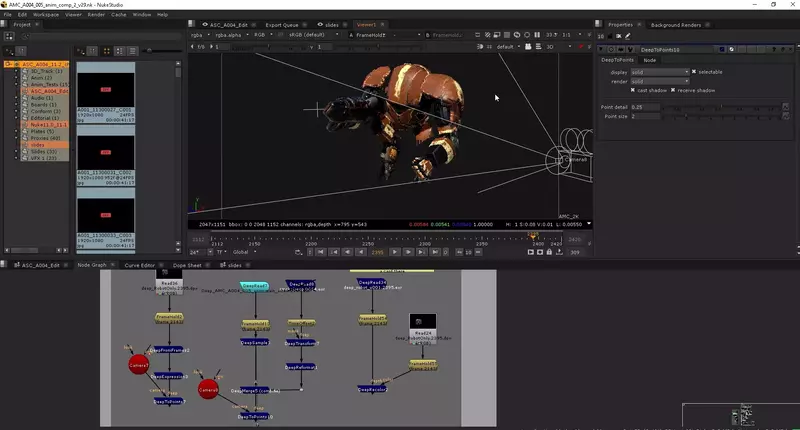Toggle the ROI icon in viewer toolbar

point(497,35)
